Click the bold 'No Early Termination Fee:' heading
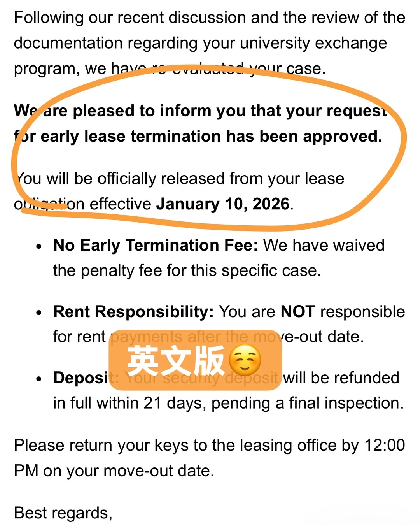This screenshot has width=420, height=525. pos(156,246)
